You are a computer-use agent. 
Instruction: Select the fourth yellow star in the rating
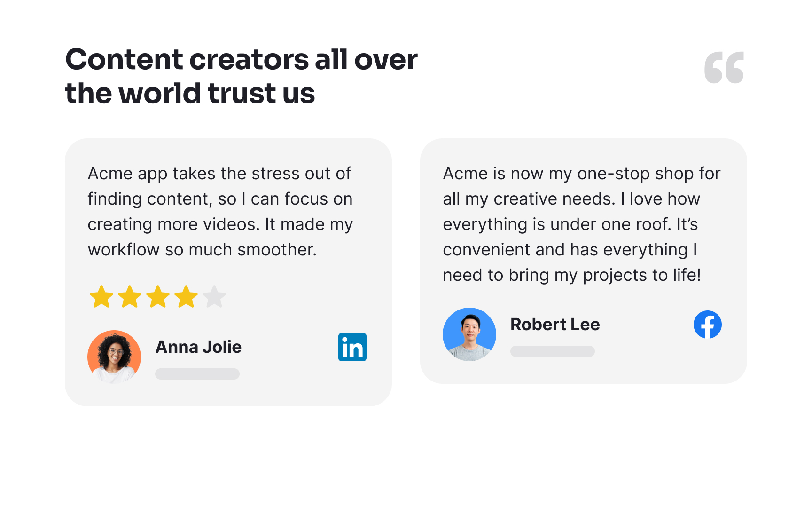[187, 296]
